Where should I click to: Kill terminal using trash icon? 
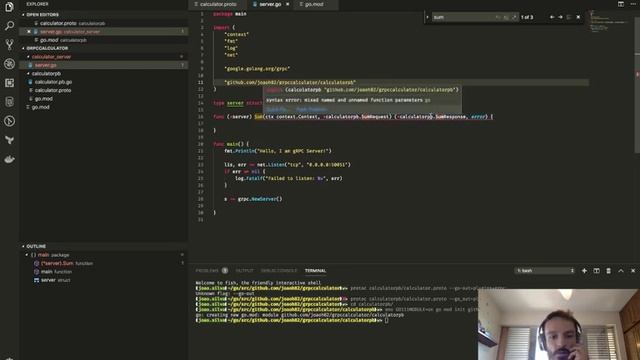pyautogui.click(x=609, y=271)
